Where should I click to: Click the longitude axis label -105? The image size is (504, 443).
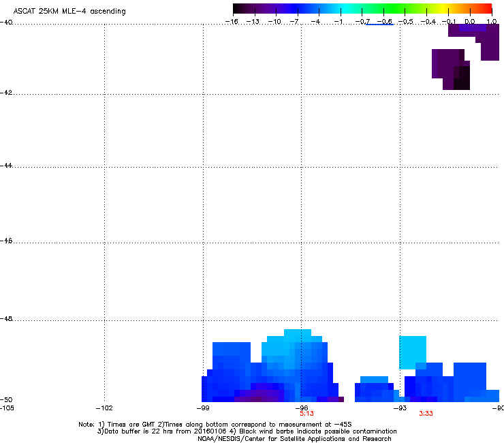pyautogui.click(x=7, y=408)
